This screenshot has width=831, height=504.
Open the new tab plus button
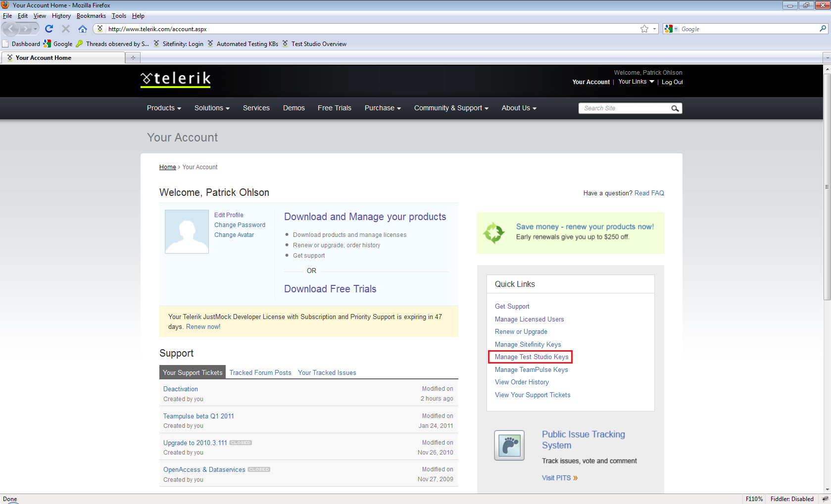click(133, 58)
